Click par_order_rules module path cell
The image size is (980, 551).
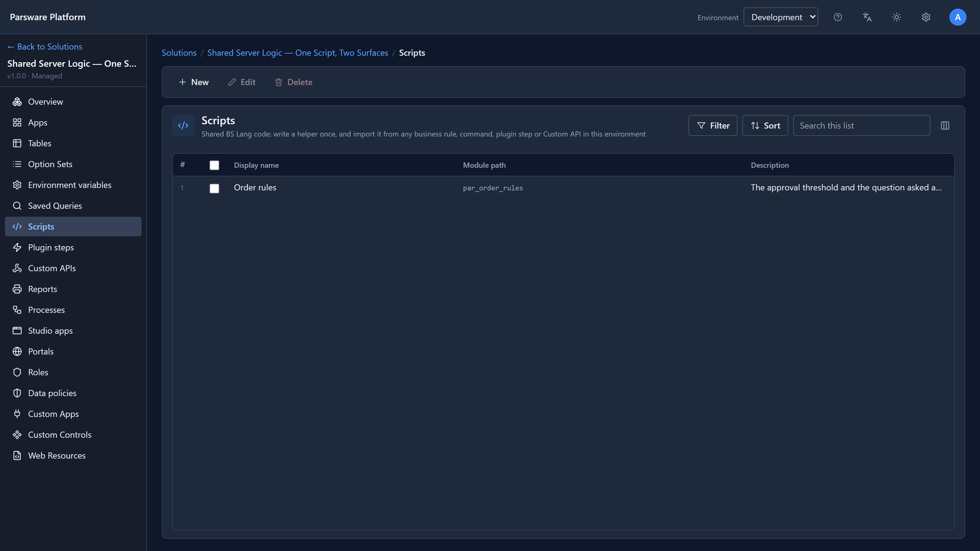coord(493,188)
